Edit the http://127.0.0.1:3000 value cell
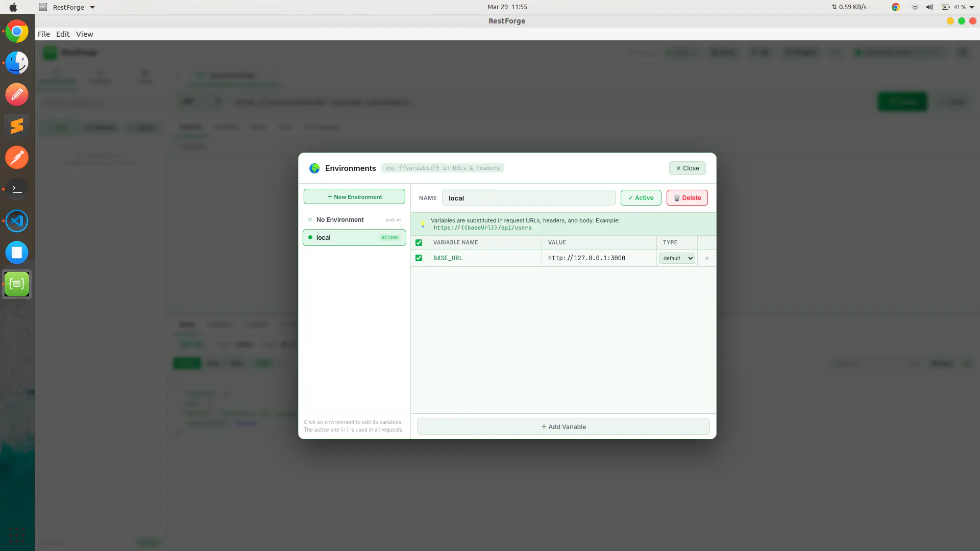980x551 pixels. pyautogui.click(x=599, y=258)
